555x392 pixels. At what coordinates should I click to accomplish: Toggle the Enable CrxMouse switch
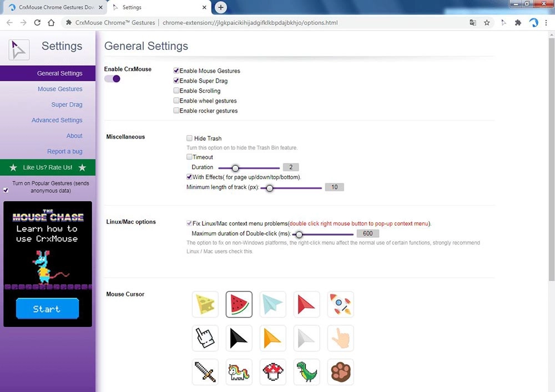coord(112,79)
